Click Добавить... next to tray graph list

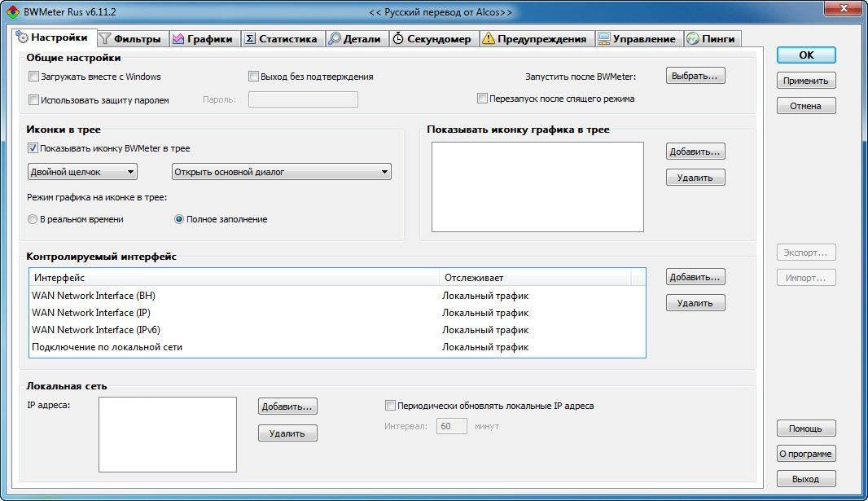(x=695, y=152)
